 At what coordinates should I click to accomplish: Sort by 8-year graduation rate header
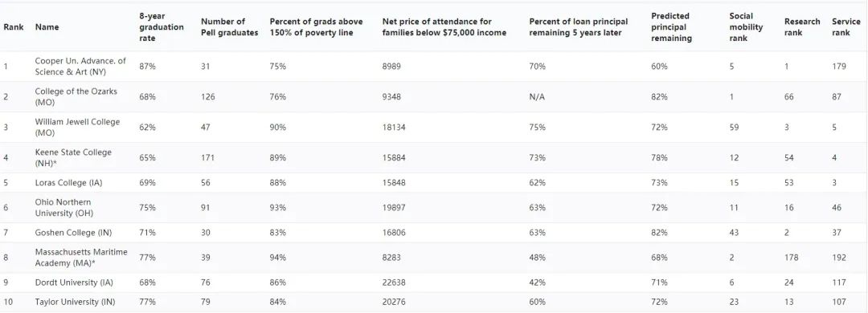[161, 27]
